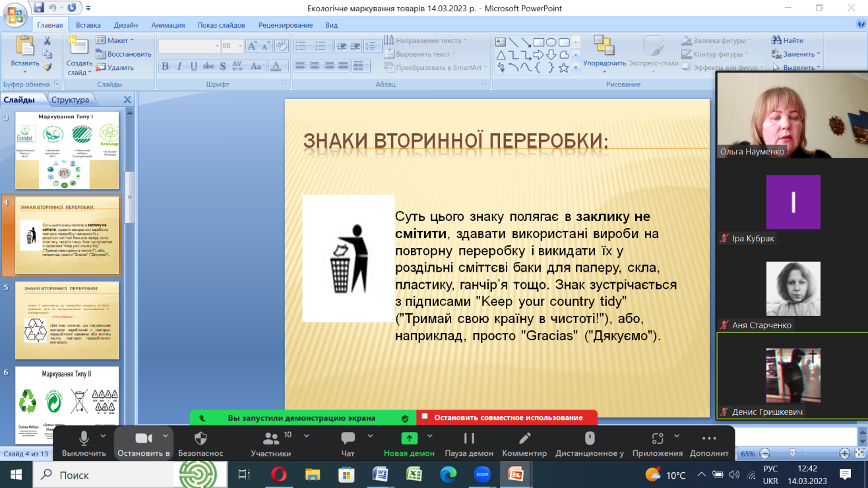Viewport: 868px width, 488px height.
Task: Close the slides pane with X
Action: click(x=128, y=100)
